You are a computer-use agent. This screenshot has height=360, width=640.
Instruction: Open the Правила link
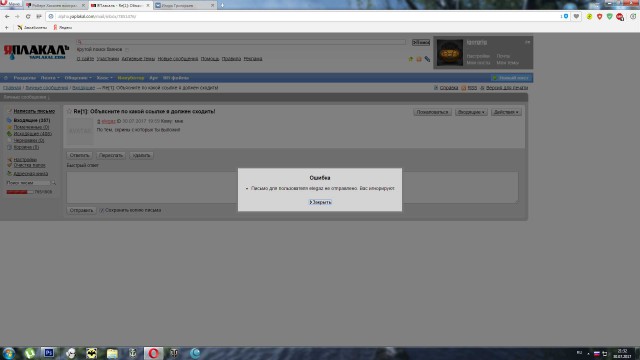231,59
